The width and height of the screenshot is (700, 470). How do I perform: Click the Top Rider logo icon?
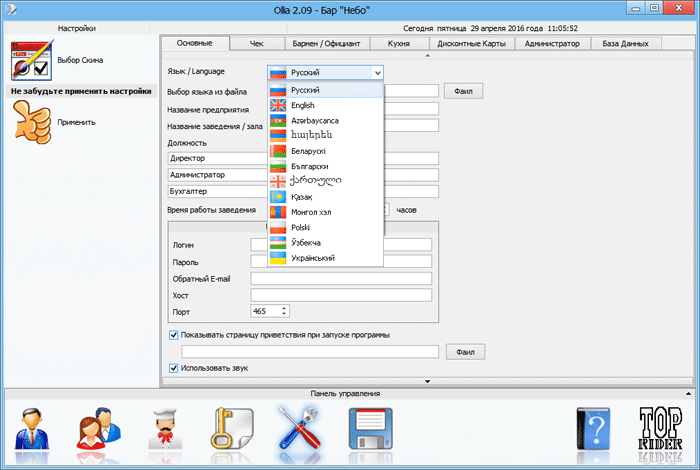point(660,428)
